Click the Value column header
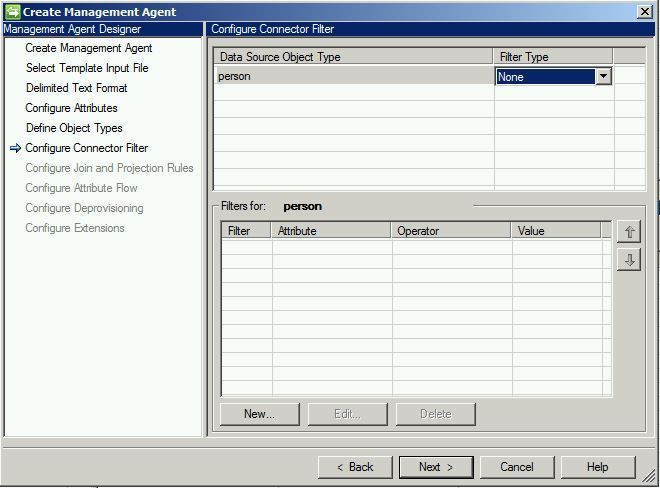 point(556,231)
